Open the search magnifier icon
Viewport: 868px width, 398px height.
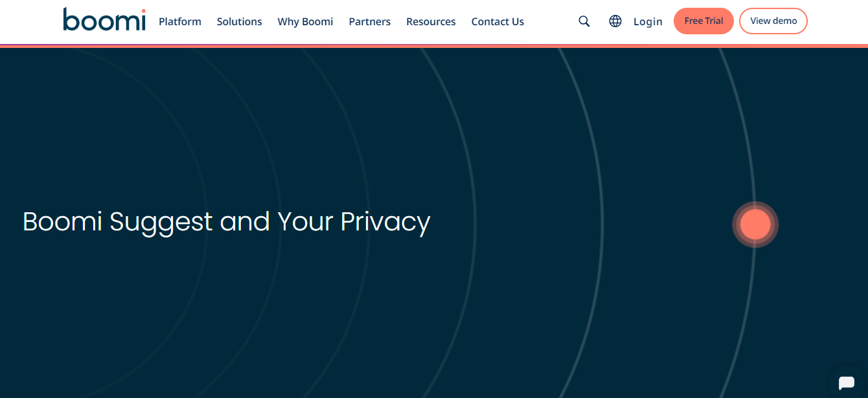coord(584,21)
